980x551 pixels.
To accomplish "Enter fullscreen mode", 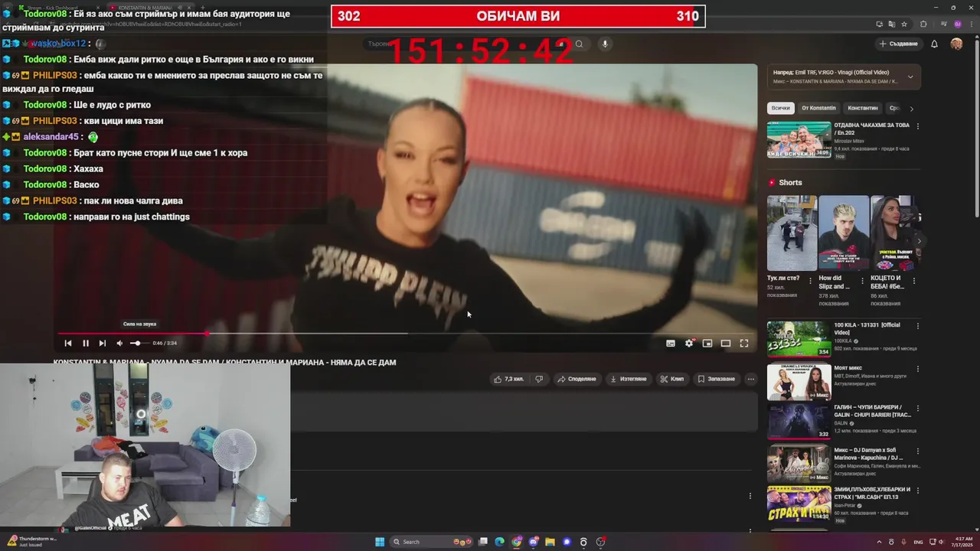I will pos(744,344).
